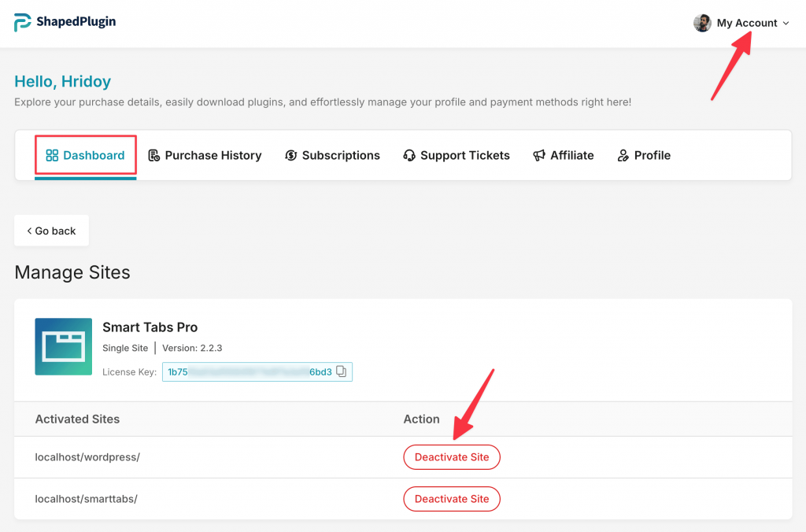Click the Go back chevron arrow
This screenshot has width=806, height=532.
point(29,231)
